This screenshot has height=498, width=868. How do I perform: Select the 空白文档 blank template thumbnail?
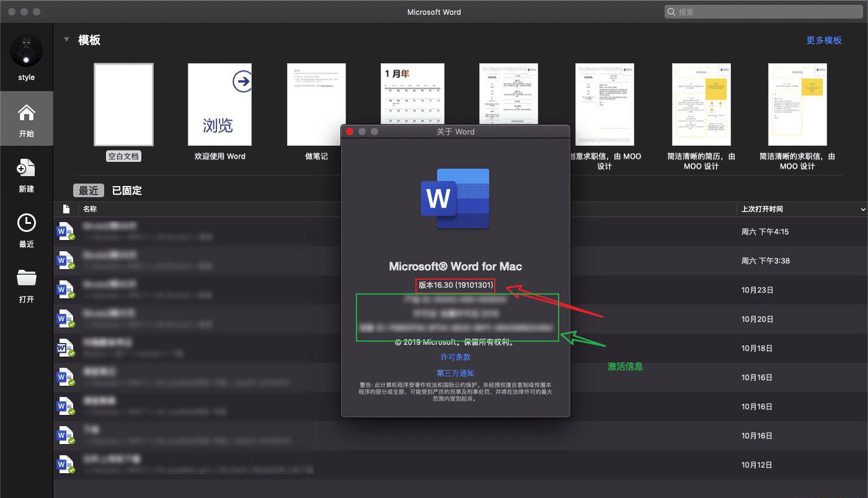pyautogui.click(x=123, y=104)
